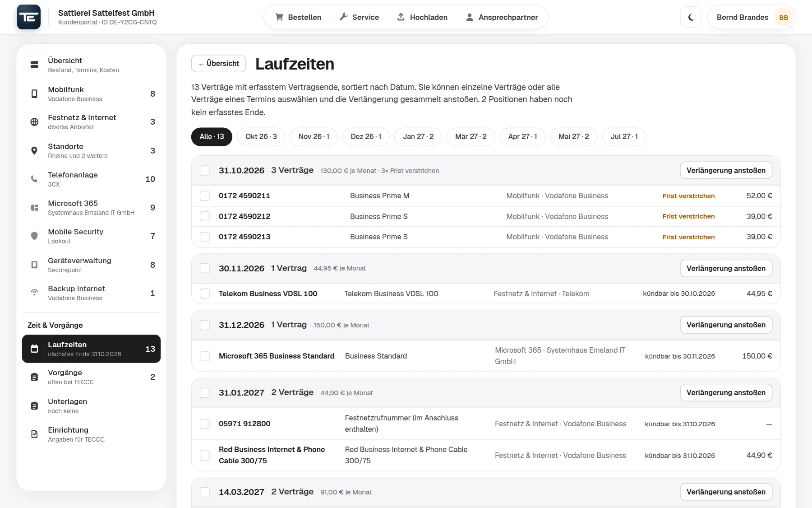812x508 pixels.
Task: Click Verlängerung anstoßen for 30.11.2026
Action: tap(726, 269)
